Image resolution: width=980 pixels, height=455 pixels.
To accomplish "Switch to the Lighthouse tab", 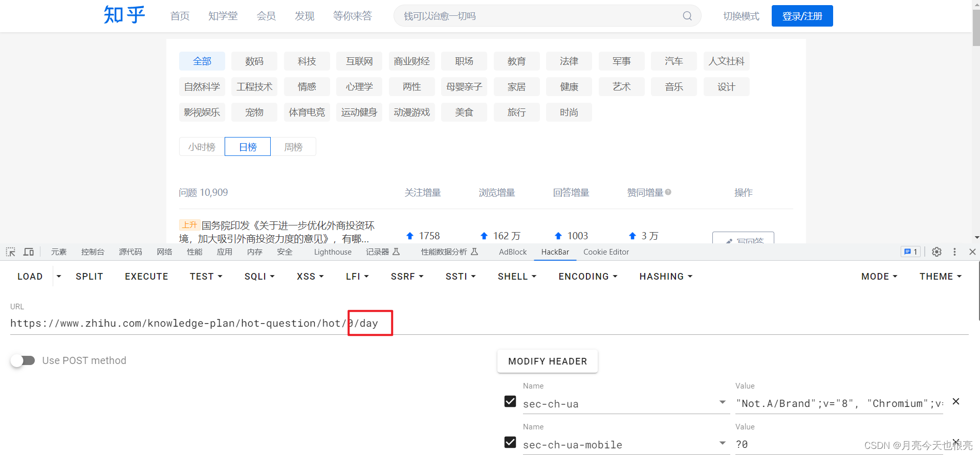I will tap(333, 252).
